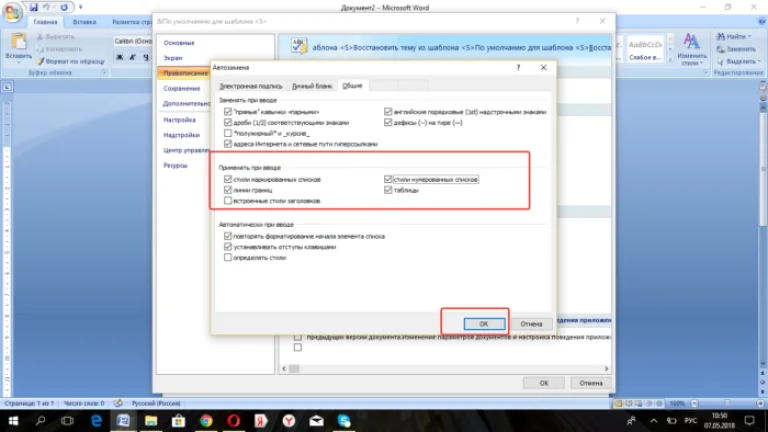Activate Формат по образцу format painter

tap(71, 61)
